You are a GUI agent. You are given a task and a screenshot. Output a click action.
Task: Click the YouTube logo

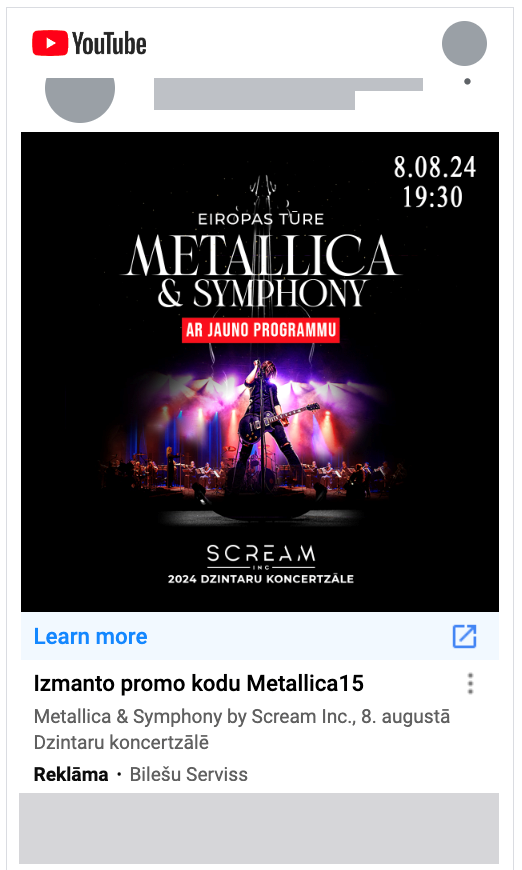(x=89, y=43)
